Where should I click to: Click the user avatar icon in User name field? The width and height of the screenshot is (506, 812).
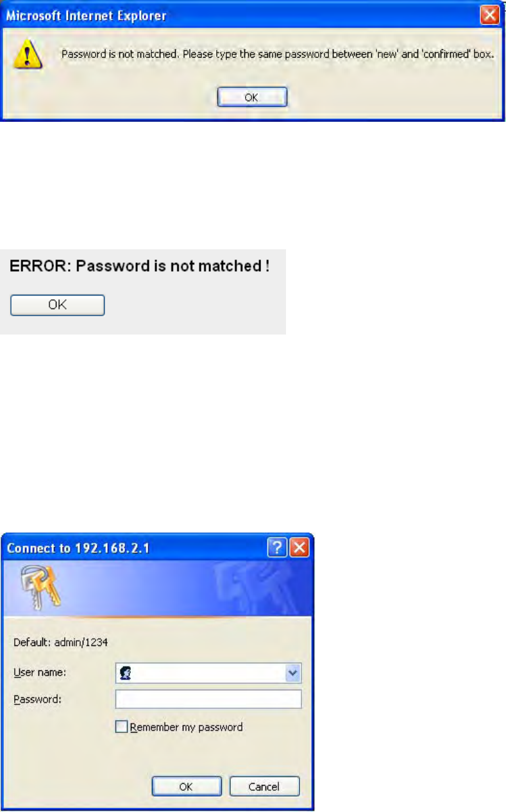pos(126,674)
